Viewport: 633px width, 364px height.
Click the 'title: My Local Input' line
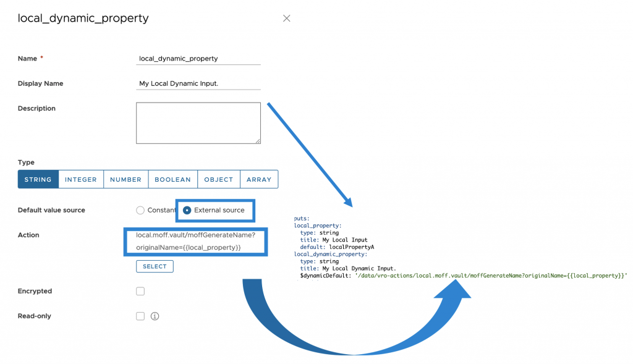(333, 240)
